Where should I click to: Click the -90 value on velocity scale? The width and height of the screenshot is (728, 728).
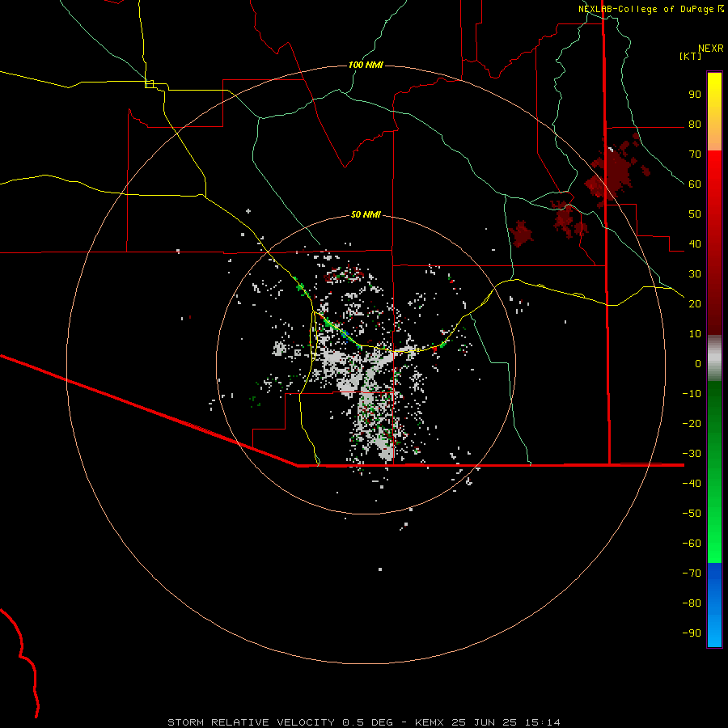692,633
